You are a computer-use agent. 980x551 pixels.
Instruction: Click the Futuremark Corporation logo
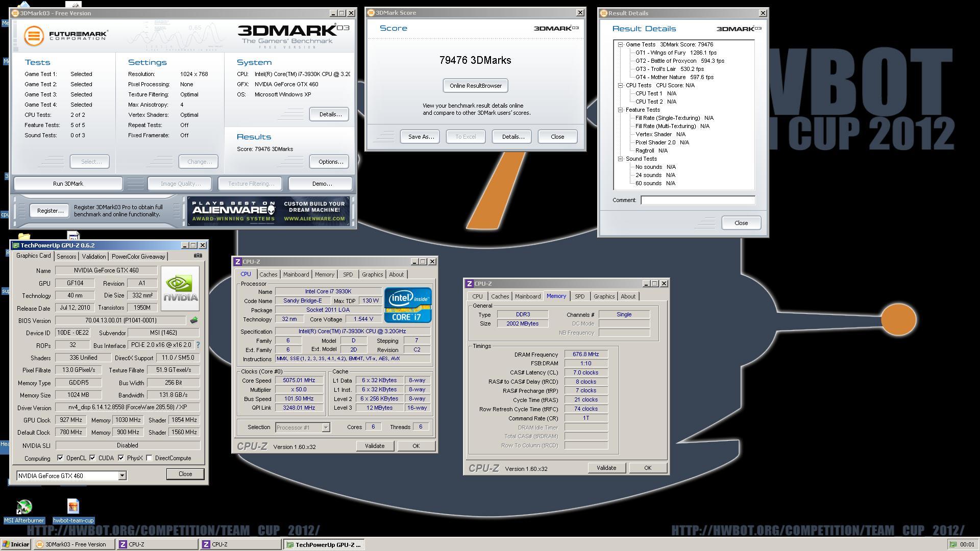[x=66, y=36]
